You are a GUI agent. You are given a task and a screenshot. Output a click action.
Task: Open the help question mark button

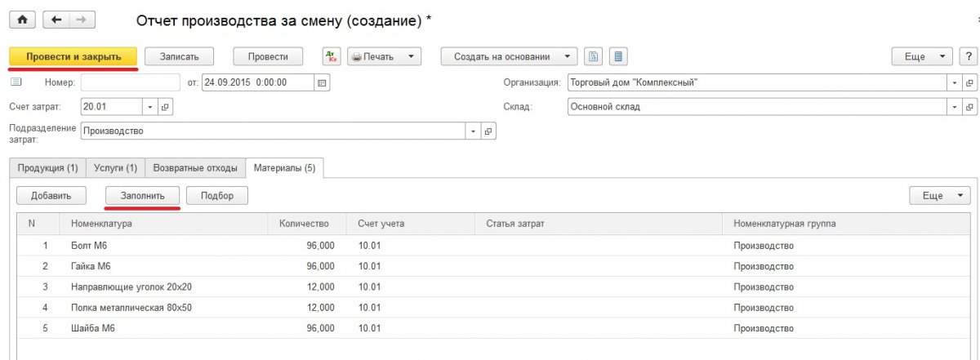tap(969, 56)
